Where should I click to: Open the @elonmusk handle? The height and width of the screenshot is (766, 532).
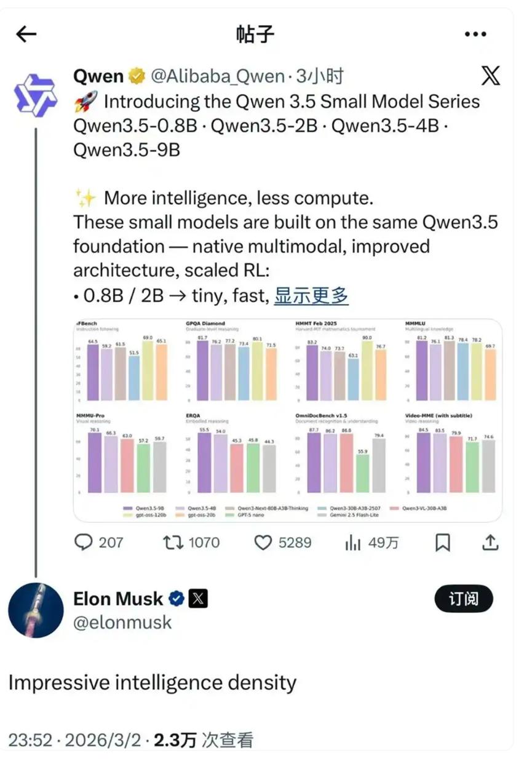tap(122, 622)
